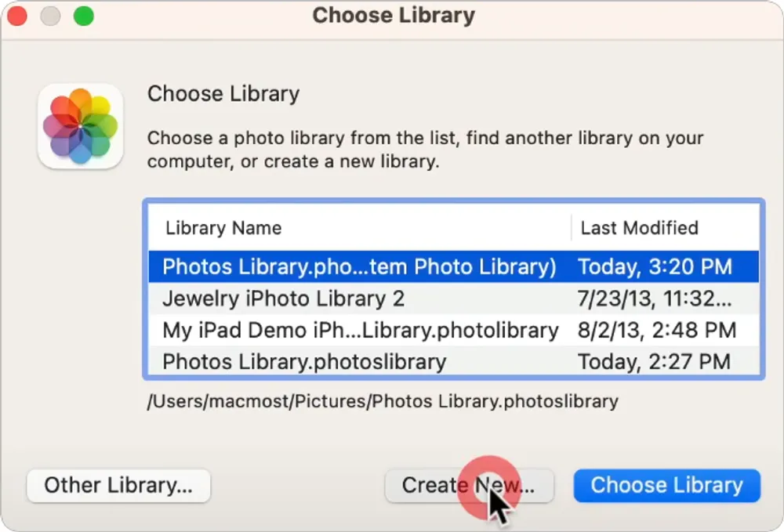
Task: Click the Today, 3:20 PM date cell
Action: tap(654, 266)
